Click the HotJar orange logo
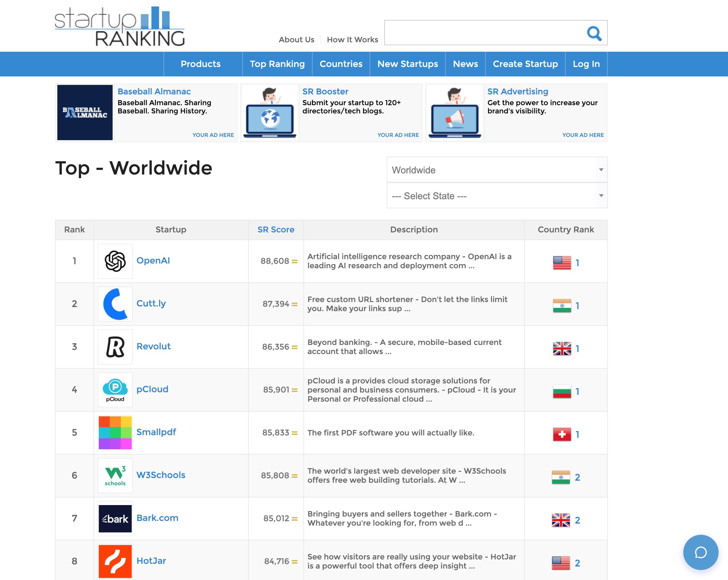Viewport: 728px width, 580px height. click(115, 561)
